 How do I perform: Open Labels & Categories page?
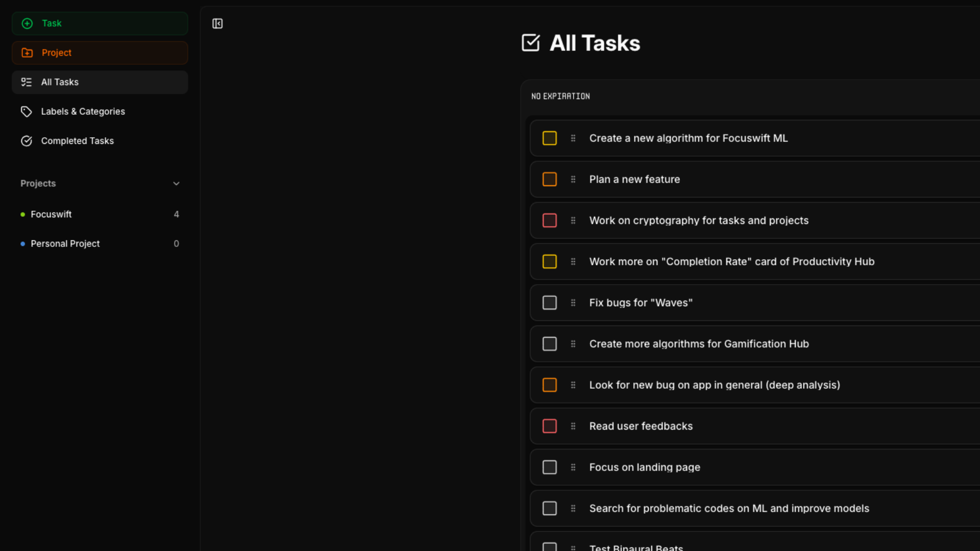tap(83, 112)
